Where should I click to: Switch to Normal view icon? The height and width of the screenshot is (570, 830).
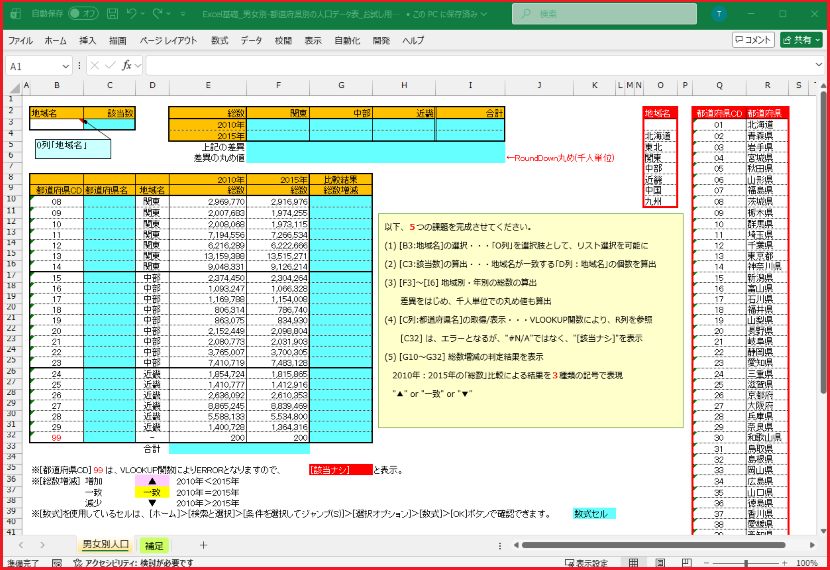[634, 563]
